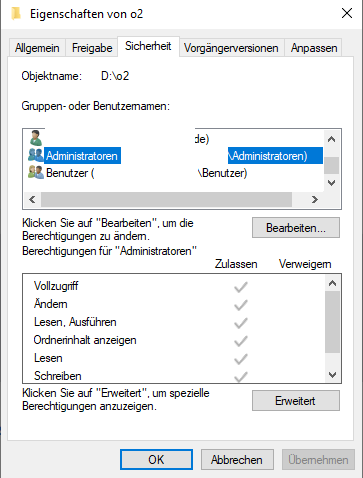Screen dimensions: 363x478
Task: Click the right arrow of the horizontal scrollbar
Action: [315, 200]
